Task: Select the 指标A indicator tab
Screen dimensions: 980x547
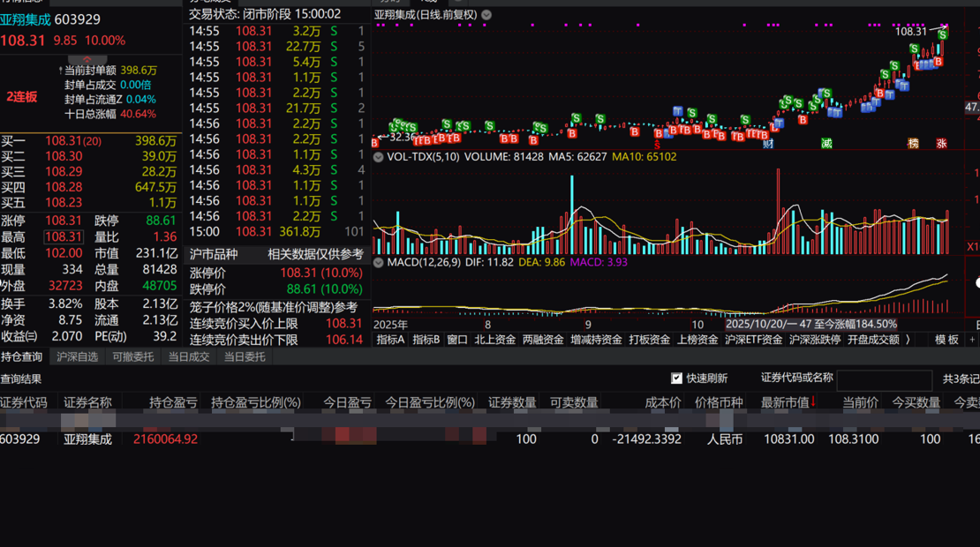Action: coord(390,340)
